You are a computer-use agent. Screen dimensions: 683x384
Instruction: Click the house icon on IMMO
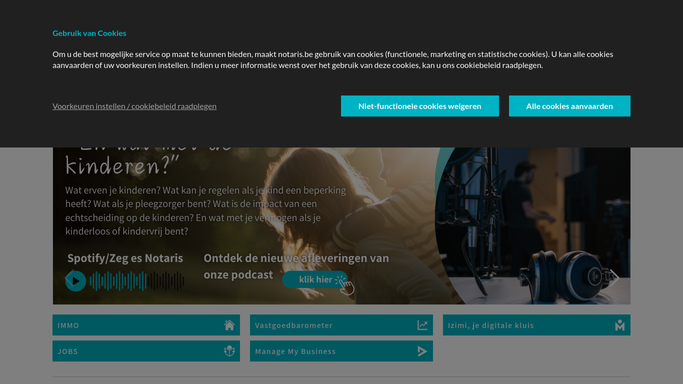[229, 325]
